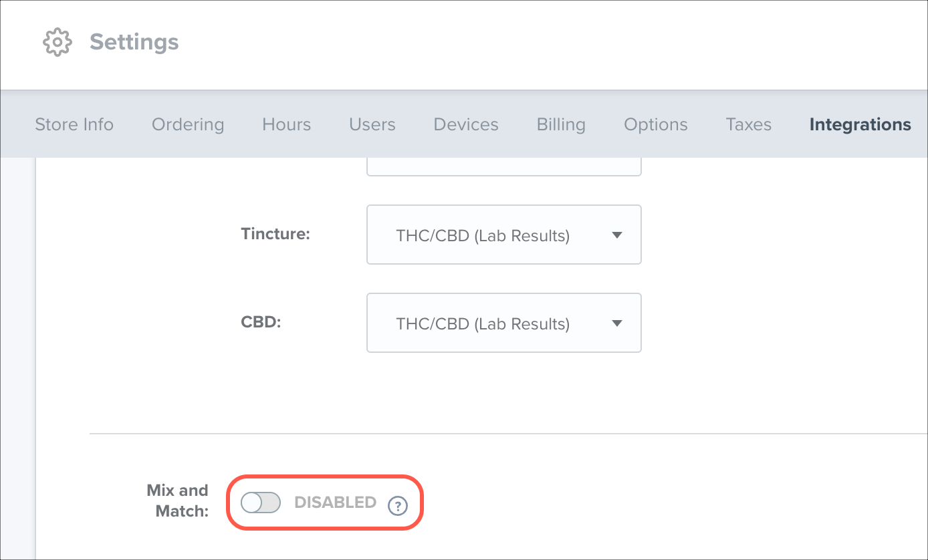
Task: Switch to the Store Info tab
Action: click(x=74, y=124)
